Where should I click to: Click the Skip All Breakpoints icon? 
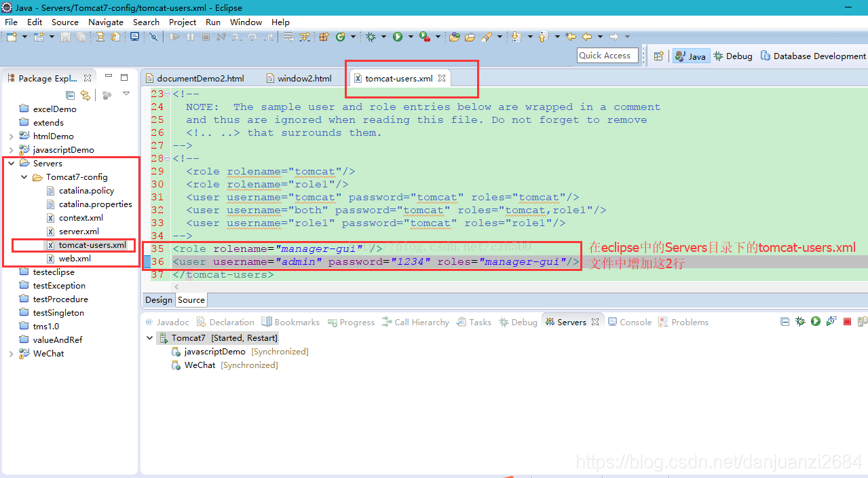click(153, 37)
